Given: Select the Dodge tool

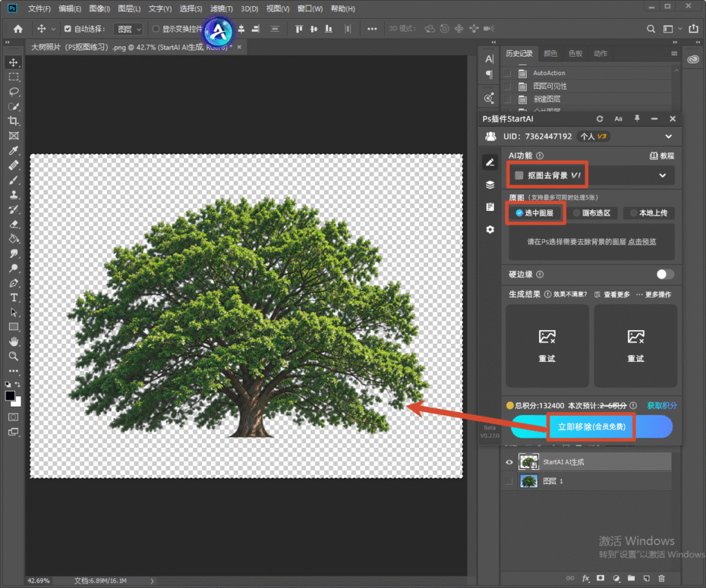Looking at the screenshot, I should [x=14, y=268].
